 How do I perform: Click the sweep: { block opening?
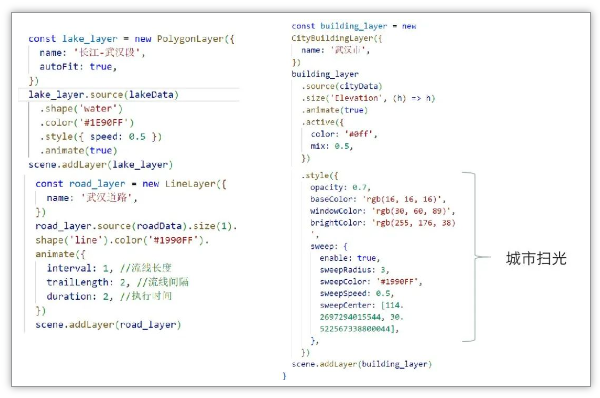(329, 246)
